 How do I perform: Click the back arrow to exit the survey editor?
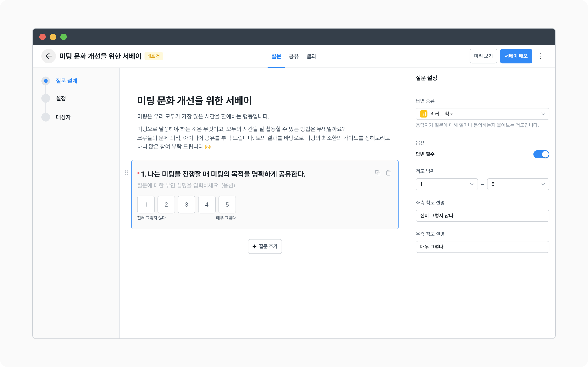(48, 56)
